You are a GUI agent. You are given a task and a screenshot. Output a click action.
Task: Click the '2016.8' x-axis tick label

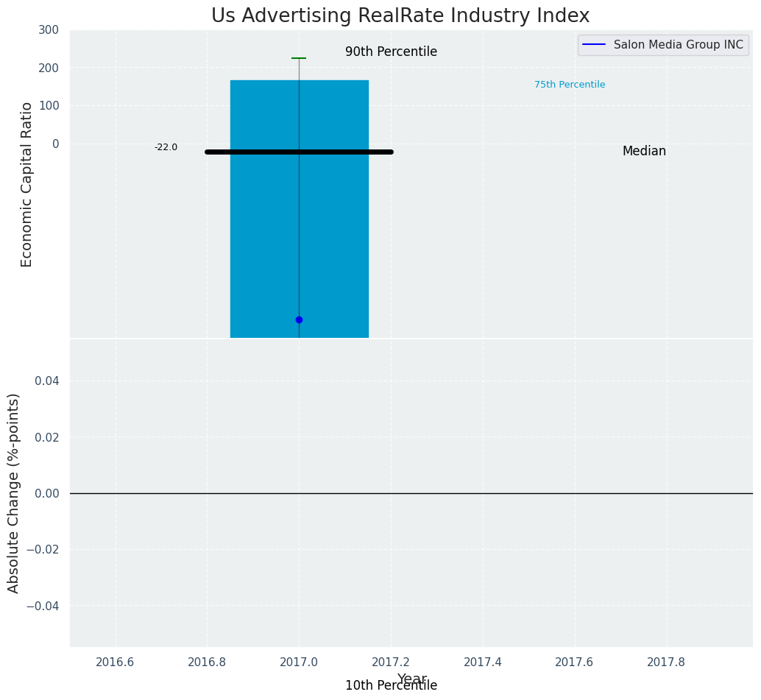click(x=208, y=662)
